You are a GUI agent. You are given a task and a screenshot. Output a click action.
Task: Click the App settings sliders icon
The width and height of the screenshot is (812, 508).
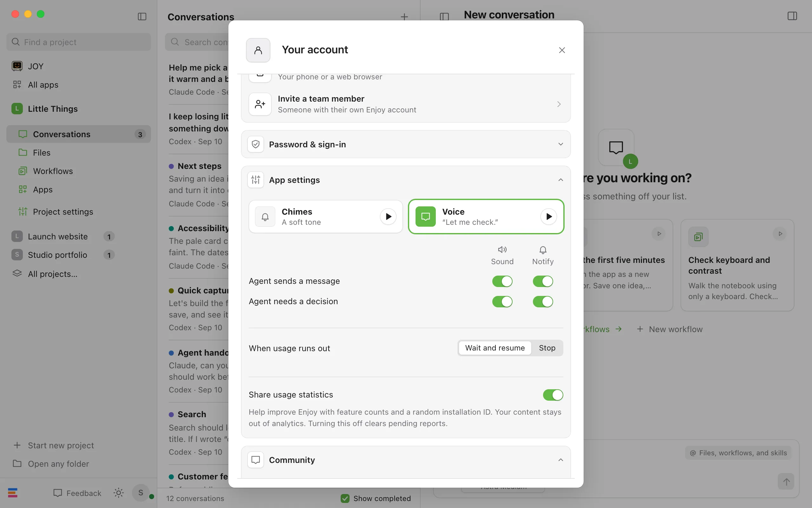coord(256,180)
